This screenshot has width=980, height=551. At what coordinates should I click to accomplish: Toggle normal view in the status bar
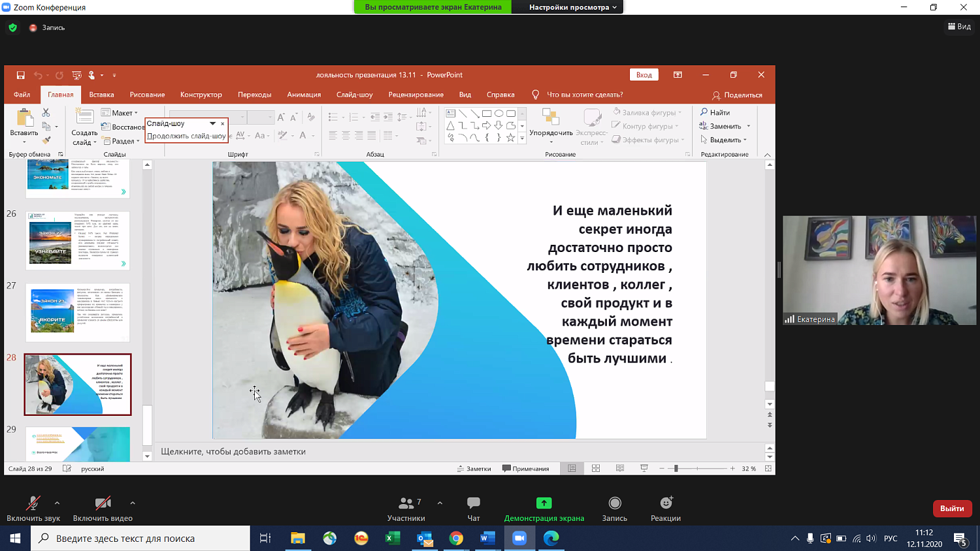572,469
